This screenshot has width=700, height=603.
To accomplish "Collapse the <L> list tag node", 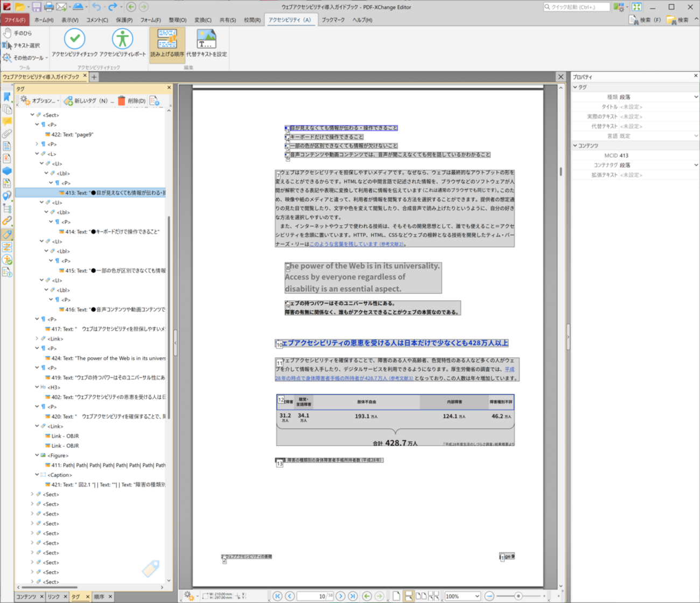I will (x=37, y=154).
